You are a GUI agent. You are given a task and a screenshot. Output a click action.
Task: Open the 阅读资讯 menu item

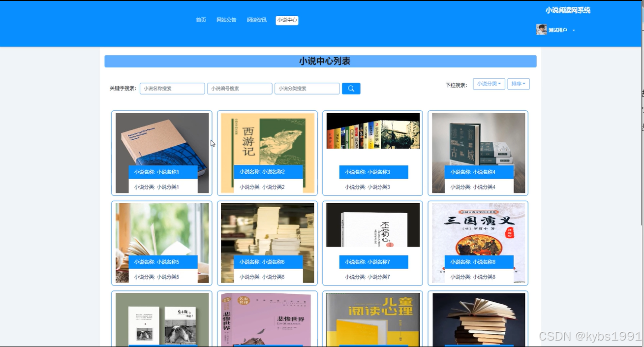coord(257,20)
